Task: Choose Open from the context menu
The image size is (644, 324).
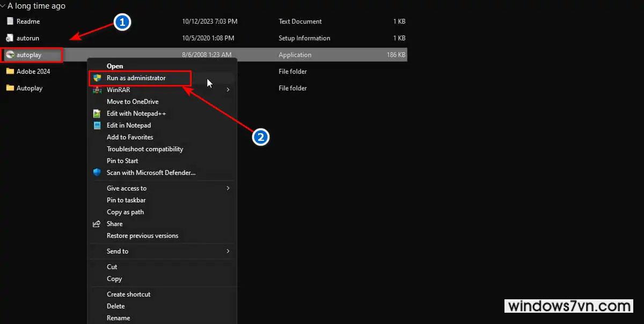Action: (115, 66)
